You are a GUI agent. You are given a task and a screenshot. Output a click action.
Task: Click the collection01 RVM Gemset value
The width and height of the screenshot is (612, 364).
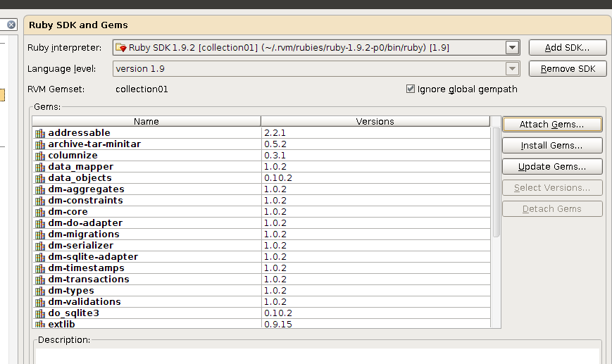pos(142,89)
